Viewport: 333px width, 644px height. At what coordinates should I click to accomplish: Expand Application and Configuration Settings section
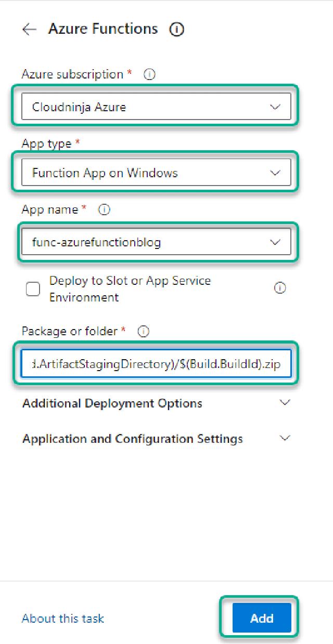click(133, 439)
